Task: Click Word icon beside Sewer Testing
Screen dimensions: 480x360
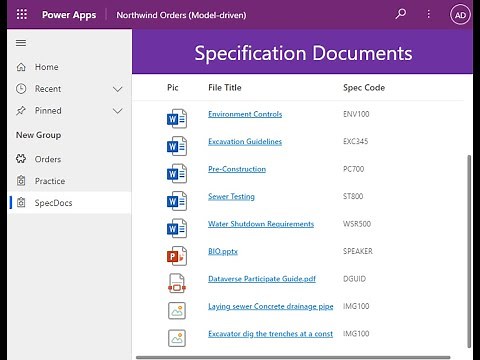Action: pos(177,201)
